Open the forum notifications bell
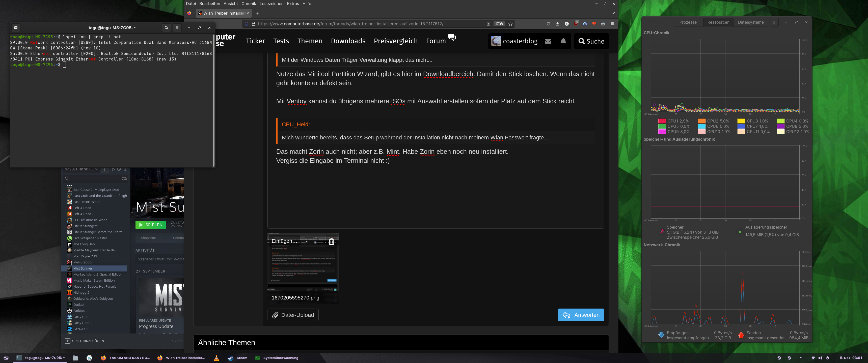 pyautogui.click(x=563, y=41)
